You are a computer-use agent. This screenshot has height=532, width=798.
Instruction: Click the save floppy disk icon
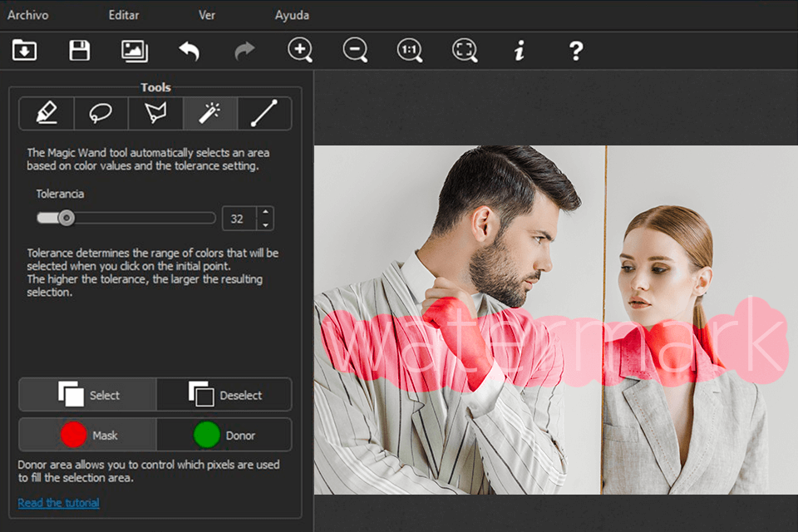80,51
